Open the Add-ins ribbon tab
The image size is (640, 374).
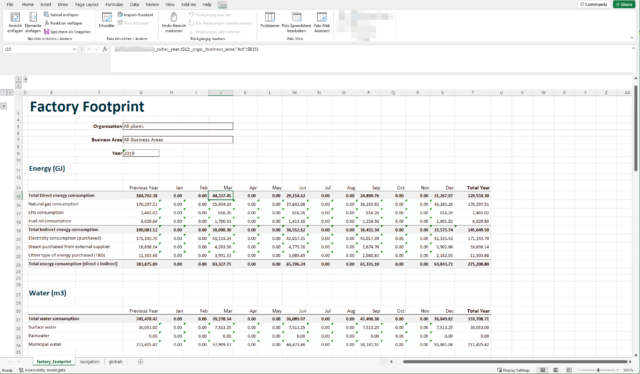(x=188, y=4)
